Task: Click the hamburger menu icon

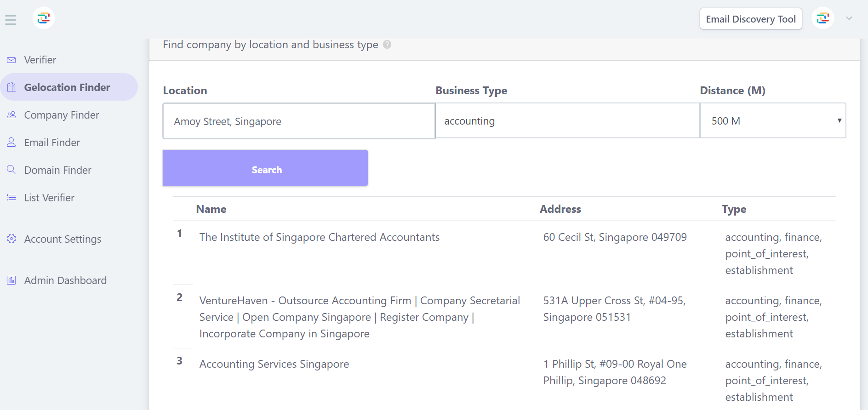Action: [x=11, y=20]
